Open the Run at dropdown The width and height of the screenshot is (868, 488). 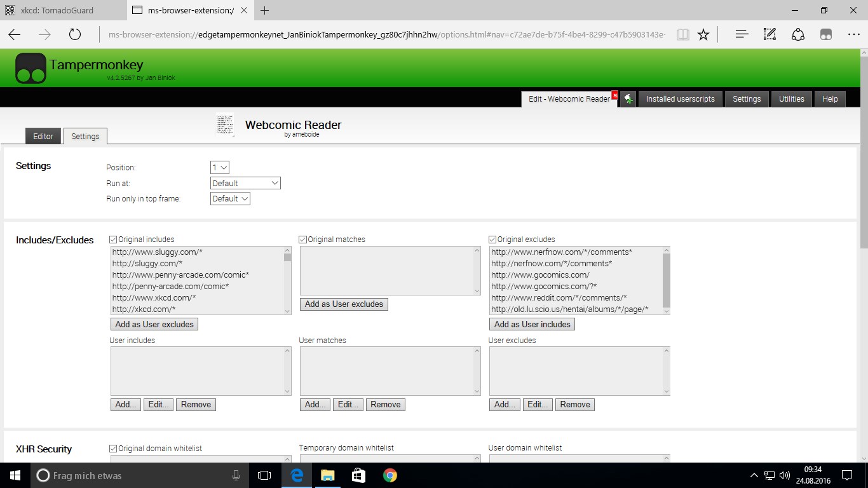click(x=245, y=183)
